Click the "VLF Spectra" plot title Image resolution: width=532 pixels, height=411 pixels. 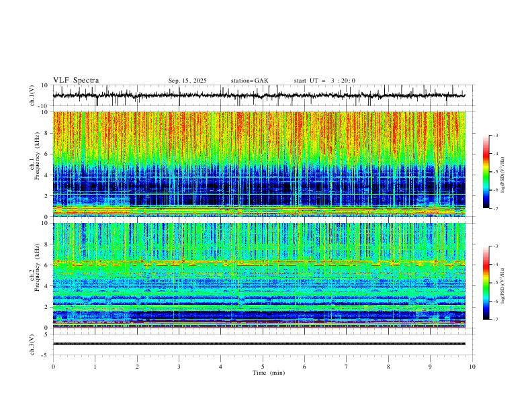(76, 81)
